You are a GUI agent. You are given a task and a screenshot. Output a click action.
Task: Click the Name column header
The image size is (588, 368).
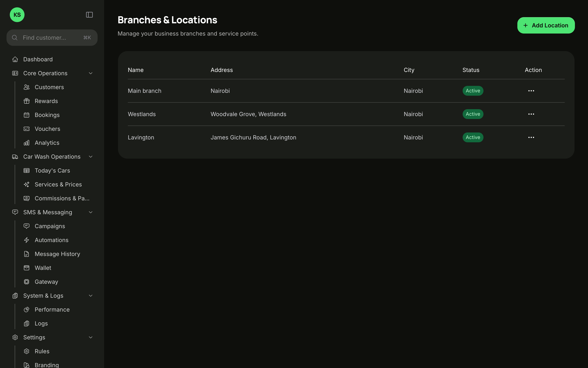point(136,70)
